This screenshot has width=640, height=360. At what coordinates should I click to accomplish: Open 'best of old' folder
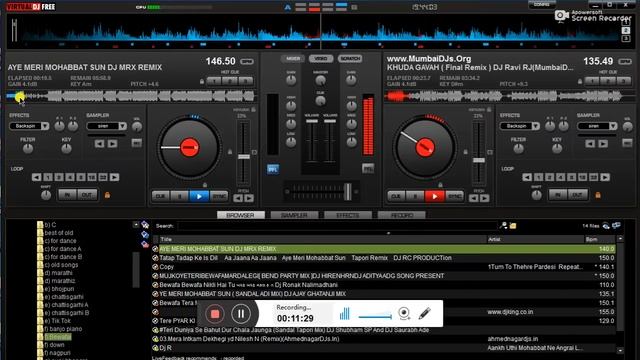[x=59, y=233]
